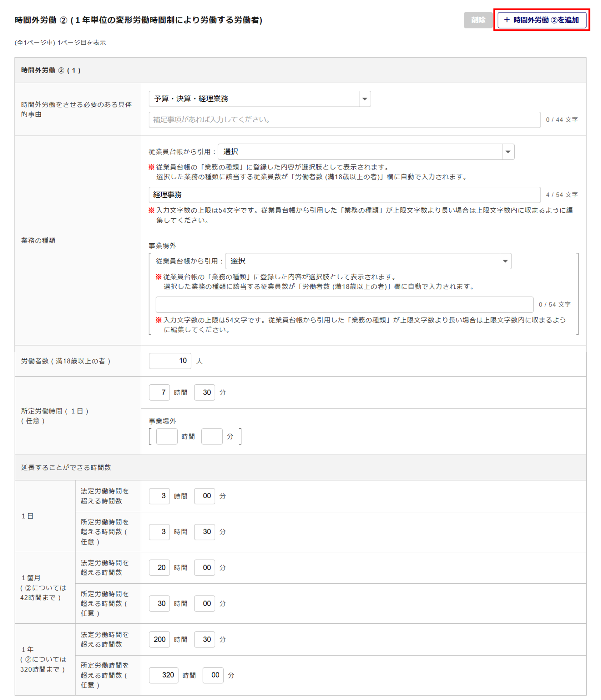601x700 pixels.
Task: Click the 1年 法定 hours field showing 200
Action: (x=159, y=640)
